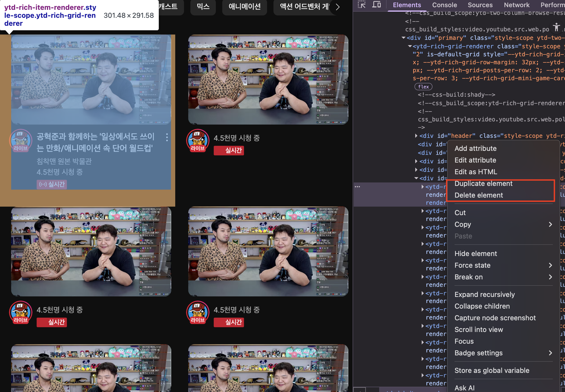
Task: Collapse the ytd-rich-grid-renderer node
Action: (x=410, y=46)
